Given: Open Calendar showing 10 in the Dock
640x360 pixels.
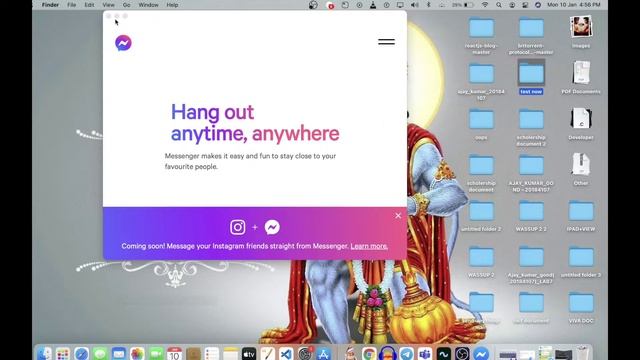Looking at the screenshot, I should click(174, 353).
